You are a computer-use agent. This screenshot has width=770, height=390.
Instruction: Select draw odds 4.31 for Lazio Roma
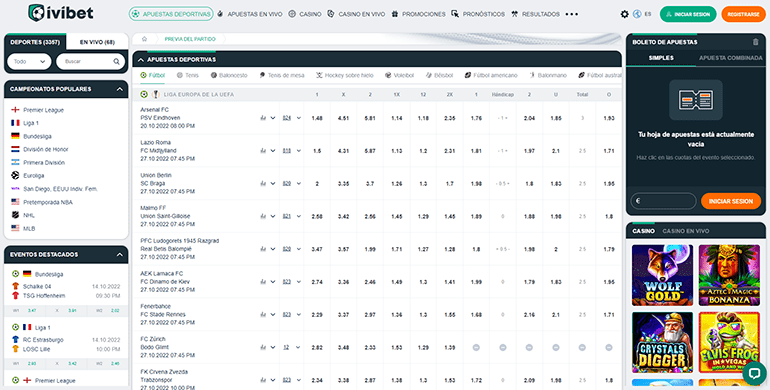click(x=343, y=151)
